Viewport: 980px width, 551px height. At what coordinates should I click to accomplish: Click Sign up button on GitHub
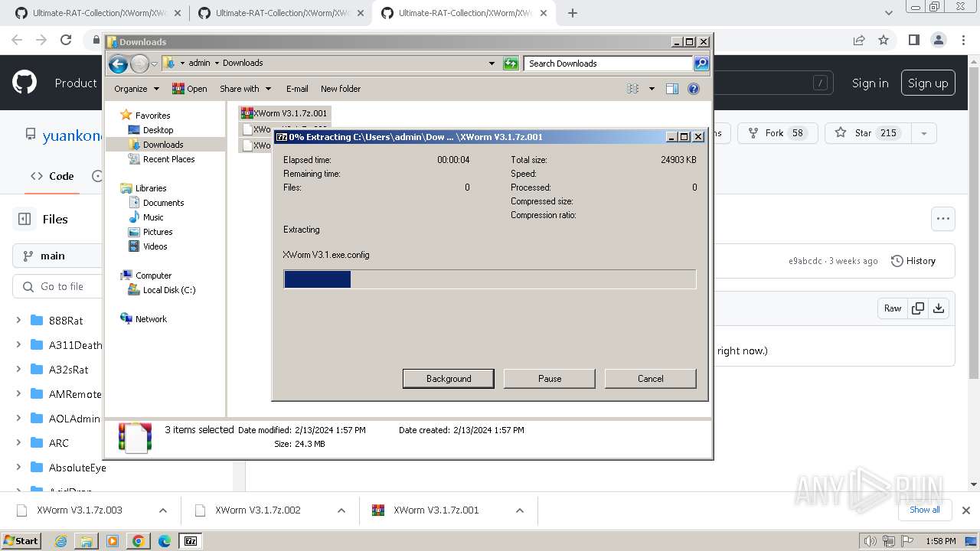tap(928, 83)
